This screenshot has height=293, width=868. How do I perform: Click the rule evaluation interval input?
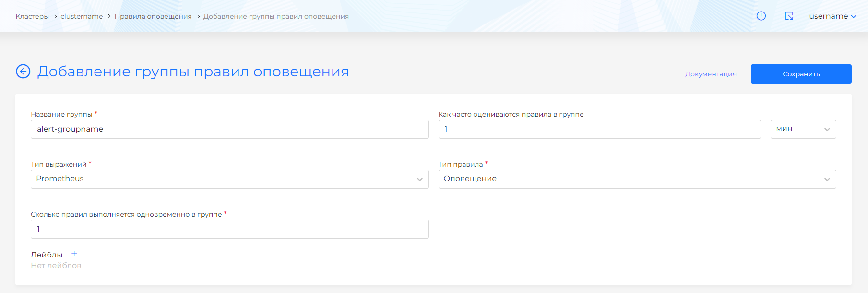pos(599,129)
